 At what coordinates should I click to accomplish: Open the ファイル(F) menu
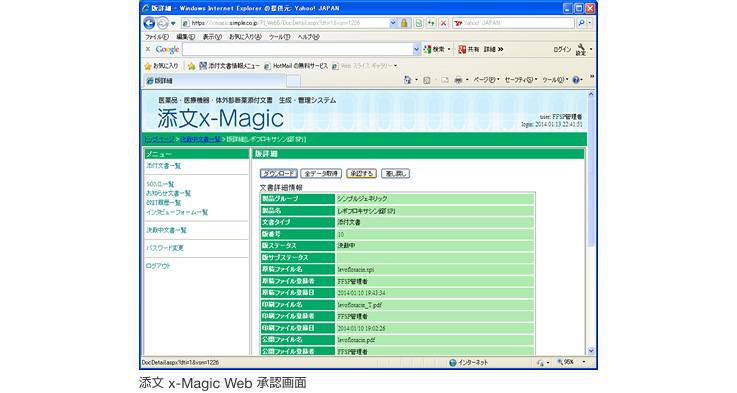(x=157, y=37)
